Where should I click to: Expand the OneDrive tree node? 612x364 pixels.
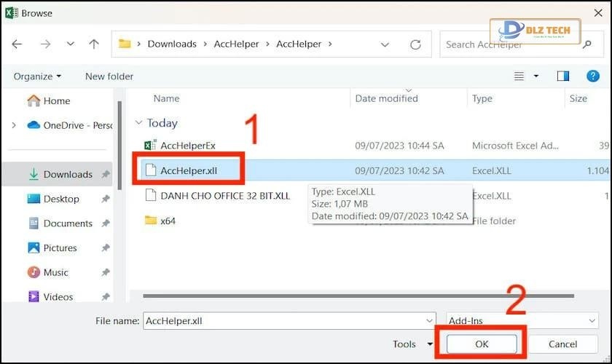14,126
